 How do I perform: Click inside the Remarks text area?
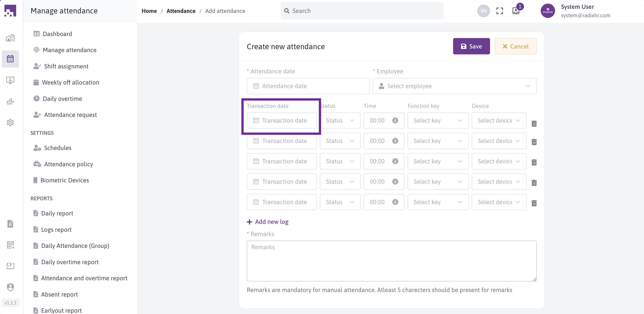coord(391,261)
